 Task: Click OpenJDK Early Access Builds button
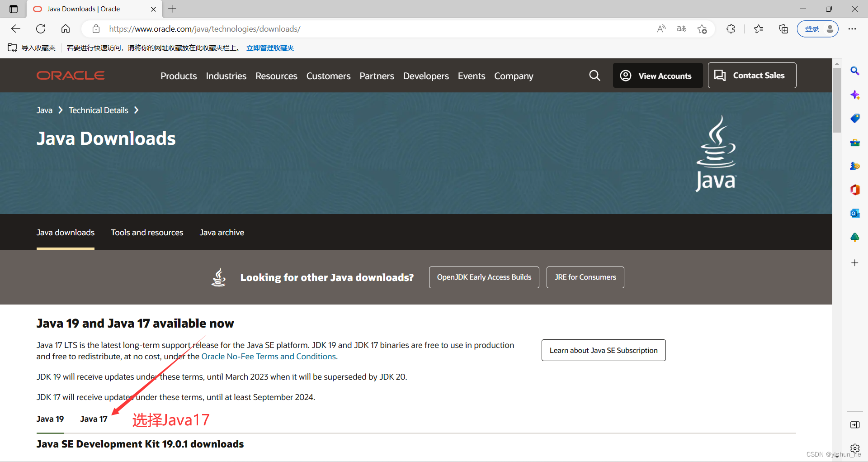click(x=484, y=277)
